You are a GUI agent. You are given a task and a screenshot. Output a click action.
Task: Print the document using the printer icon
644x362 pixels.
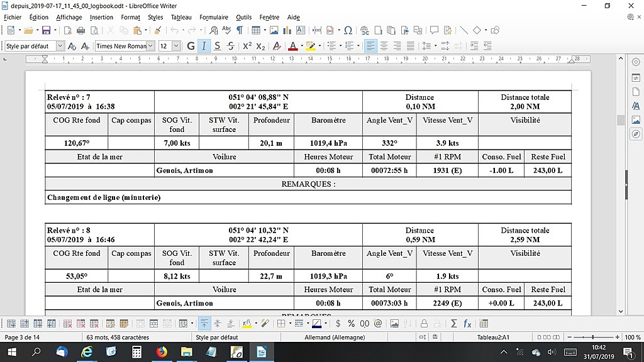pos(81,30)
